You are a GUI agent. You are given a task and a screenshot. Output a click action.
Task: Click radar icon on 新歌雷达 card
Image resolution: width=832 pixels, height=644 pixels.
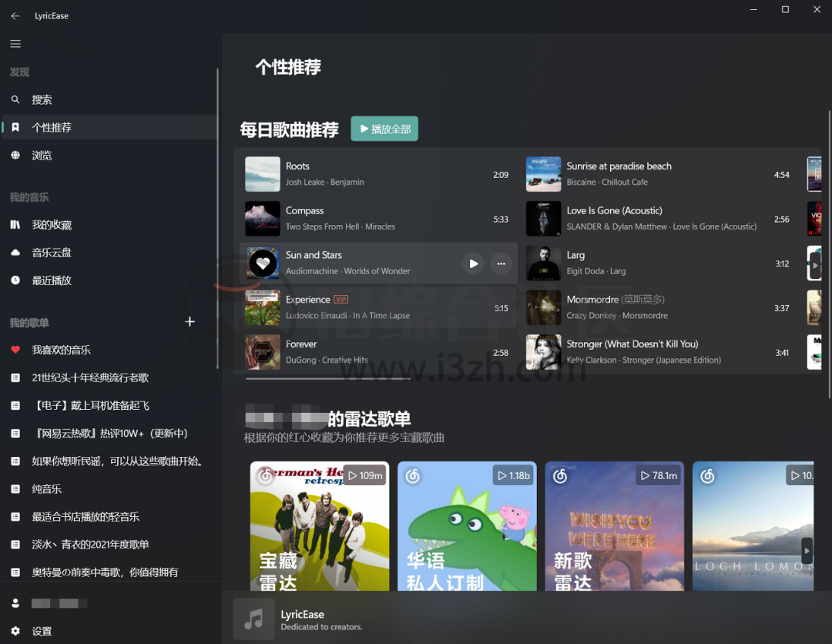pyautogui.click(x=560, y=476)
